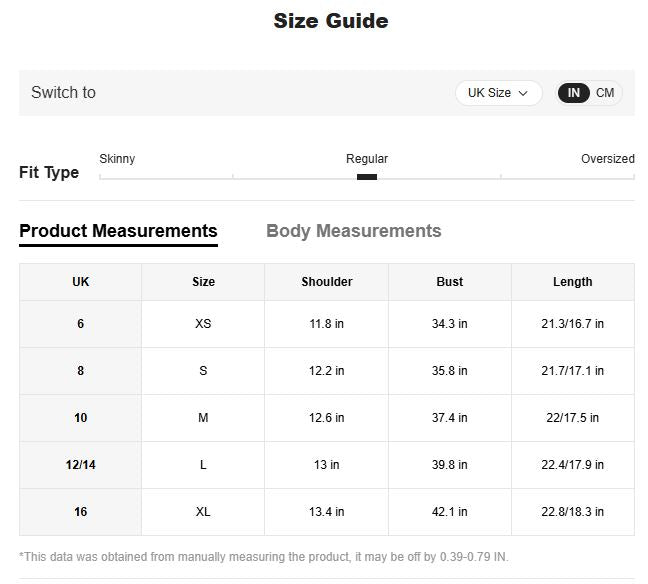Click the 37.4 in bust value

coord(450,418)
